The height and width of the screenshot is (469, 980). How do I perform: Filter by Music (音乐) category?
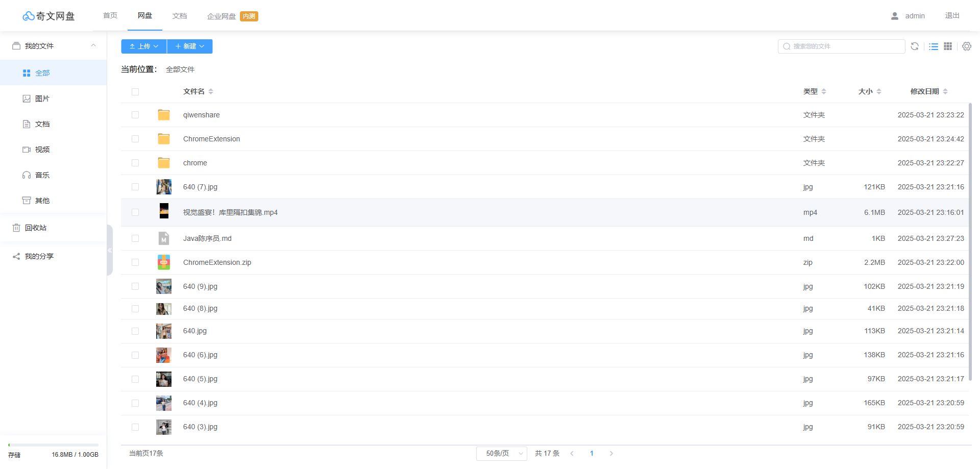(x=42, y=175)
